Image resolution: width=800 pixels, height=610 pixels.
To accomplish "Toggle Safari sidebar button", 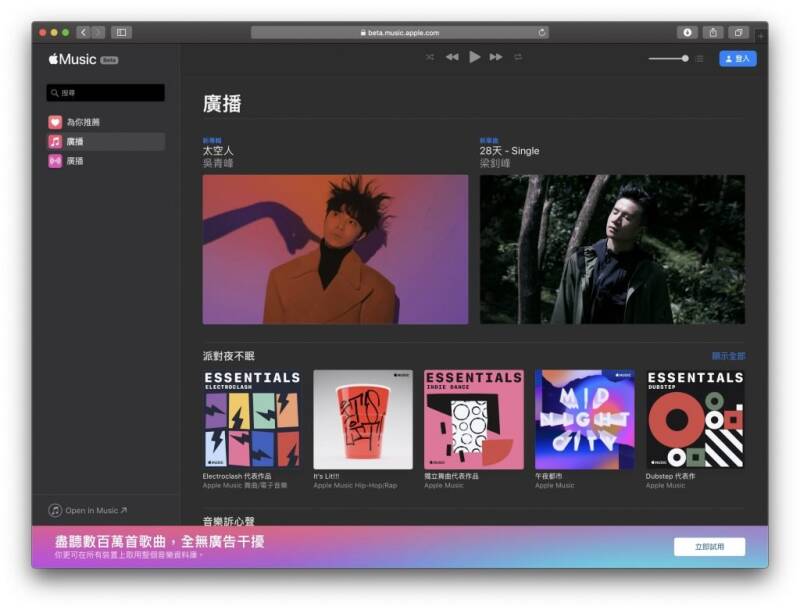I will click(x=121, y=33).
